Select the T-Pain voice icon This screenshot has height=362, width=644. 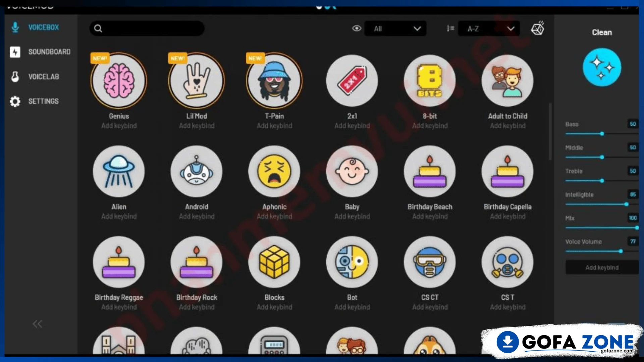coord(274,81)
